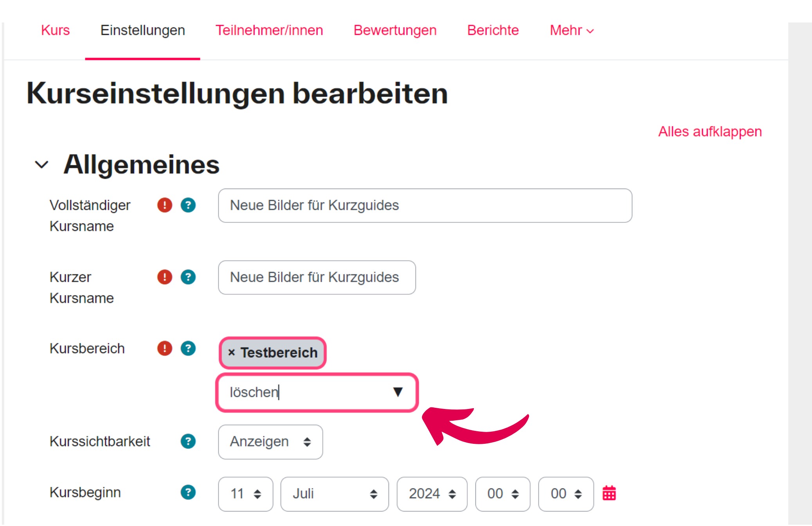This screenshot has height=526, width=812.
Task: Click the required-field indicator beside Kursbereich
Action: pos(165,348)
